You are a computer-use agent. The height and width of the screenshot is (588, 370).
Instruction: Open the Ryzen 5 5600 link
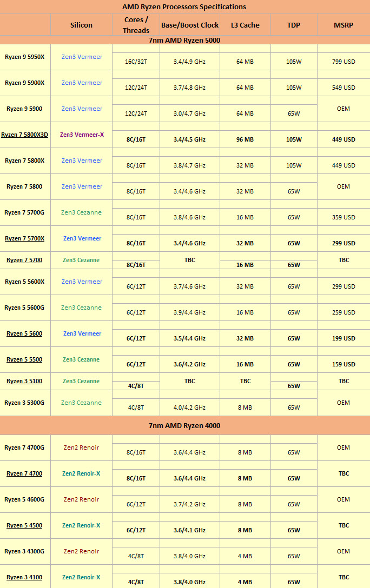24,334
